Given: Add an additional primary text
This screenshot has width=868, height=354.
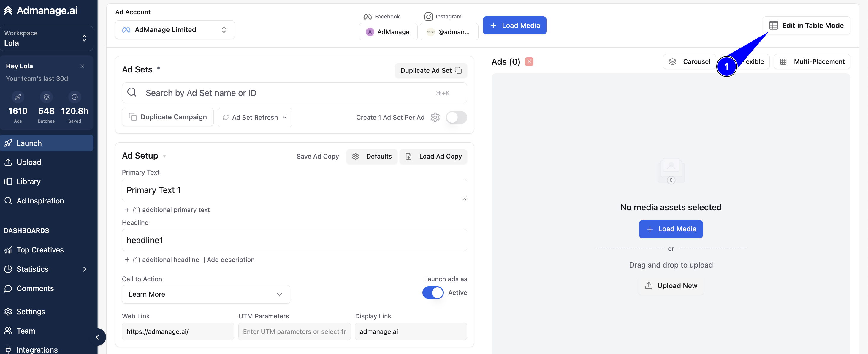Looking at the screenshot, I should pyautogui.click(x=167, y=210).
